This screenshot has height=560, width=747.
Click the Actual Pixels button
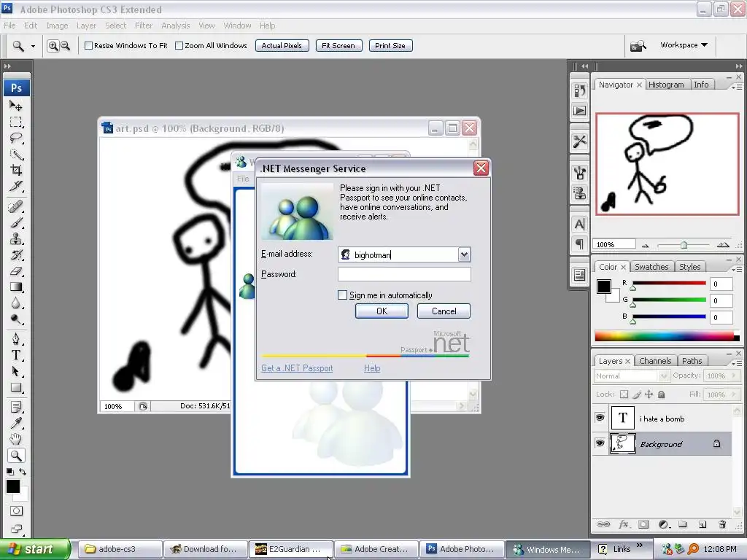282,46
